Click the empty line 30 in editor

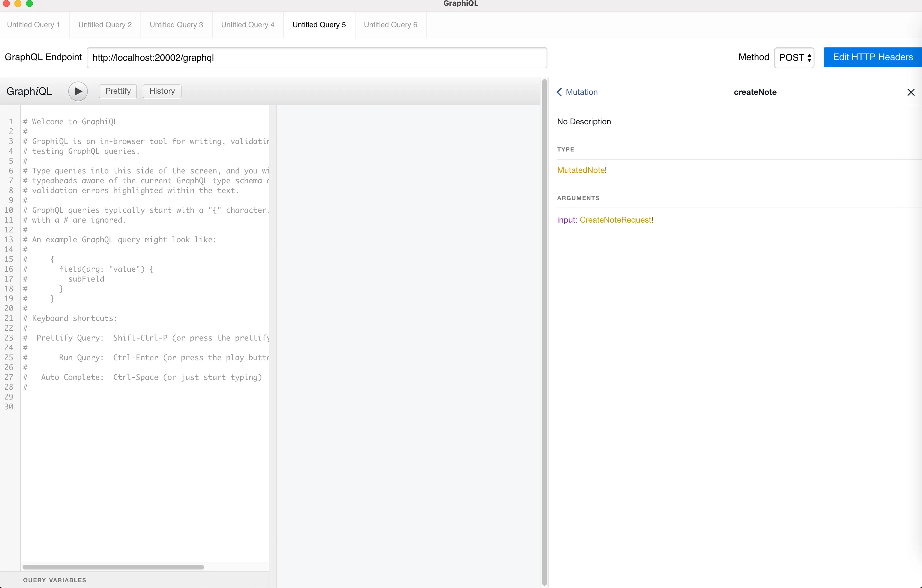click(145, 407)
